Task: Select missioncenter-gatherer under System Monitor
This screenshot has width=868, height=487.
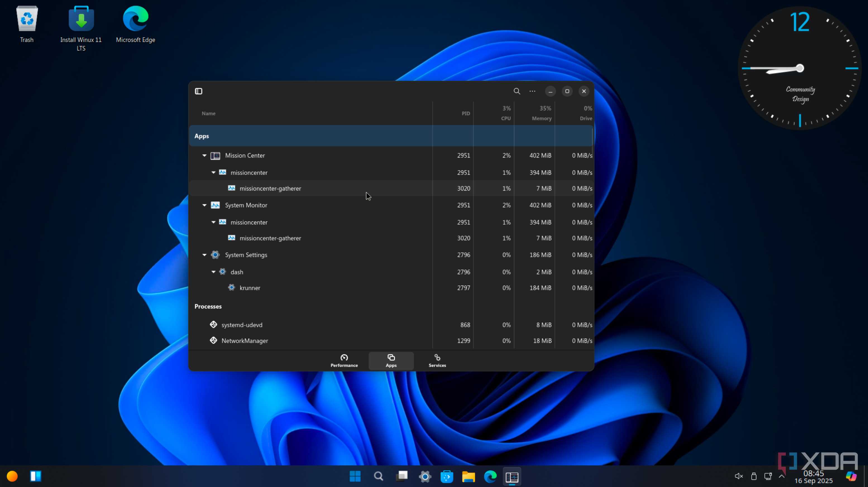Action: point(391,238)
